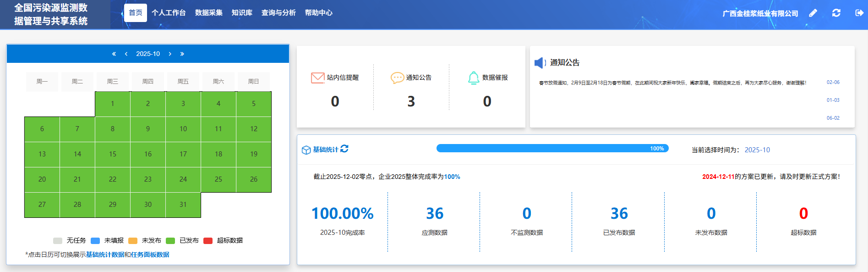This screenshot has height=272, width=868.
Task: Advance to next month in calendar
Action: click(170, 54)
